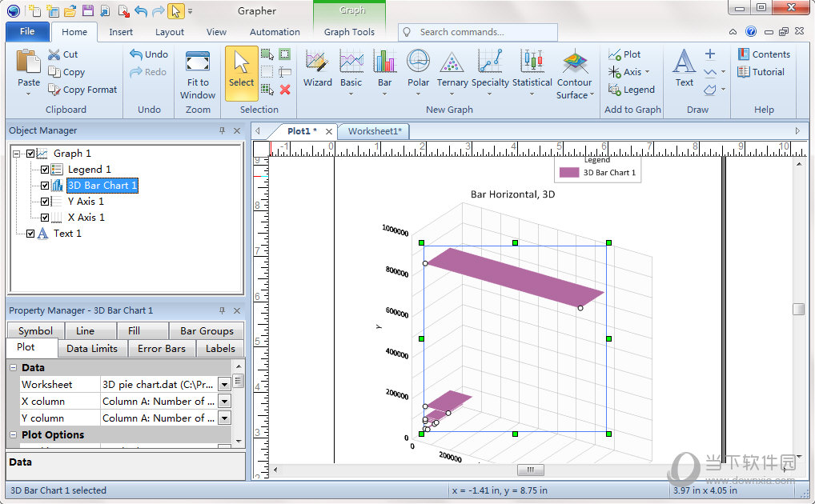Open the Specialty graph types

click(490, 72)
